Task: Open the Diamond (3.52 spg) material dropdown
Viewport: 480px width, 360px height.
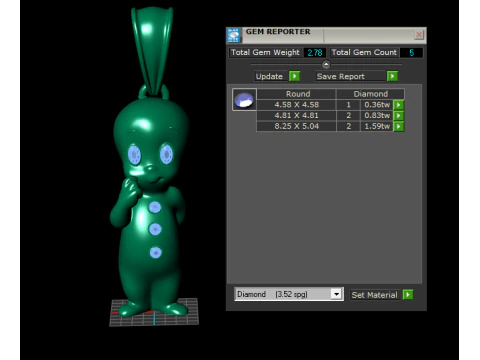Action: point(337,294)
